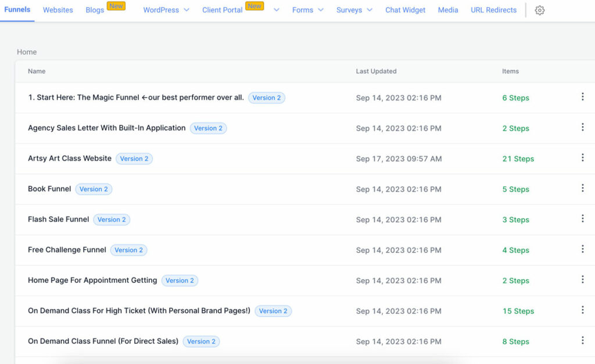
Task: Expand the Surveys dropdown chevron
Action: point(370,10)
